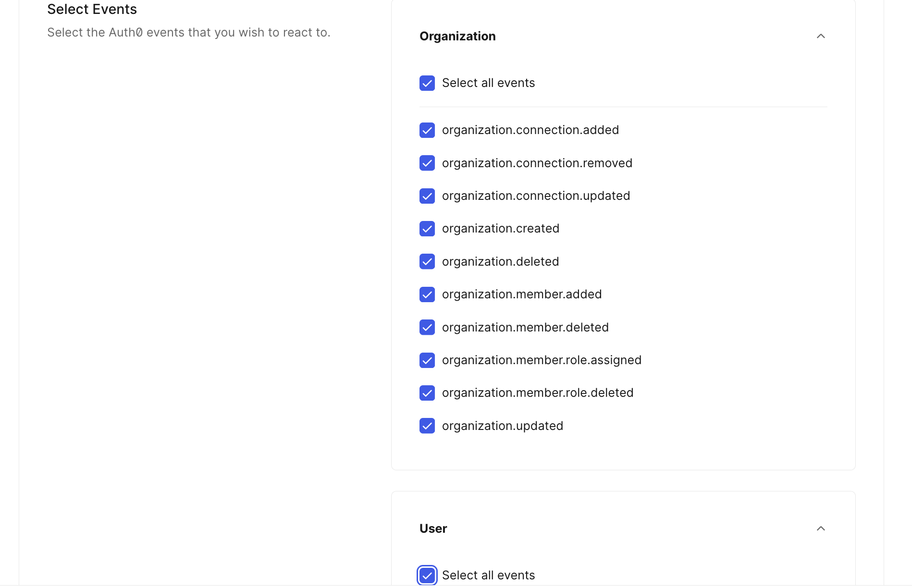Toggle organization.connection.added checkbox
Screen dimensions: 912x588
coord(427,130)
